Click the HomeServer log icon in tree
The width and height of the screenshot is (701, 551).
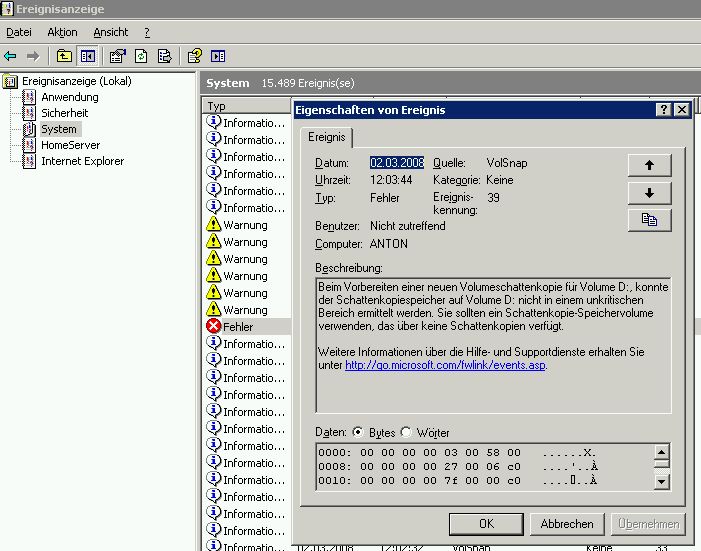29,145
